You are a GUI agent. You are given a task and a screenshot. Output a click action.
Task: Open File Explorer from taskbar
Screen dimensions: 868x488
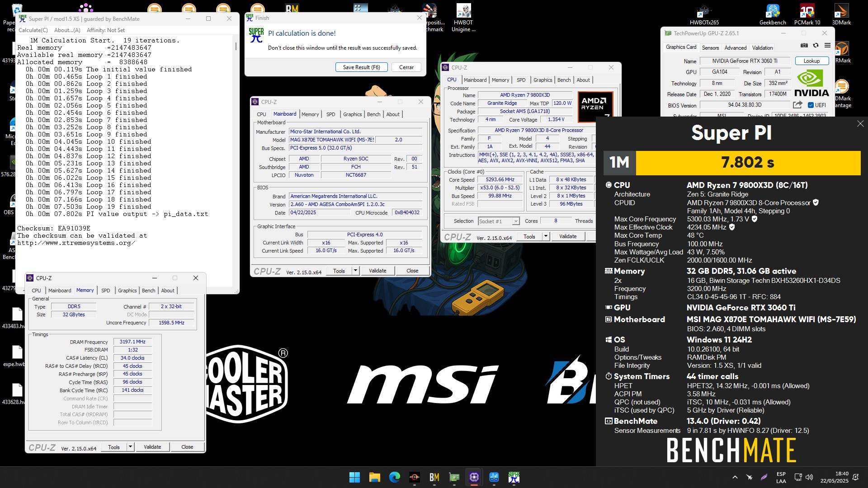point(374,477)
